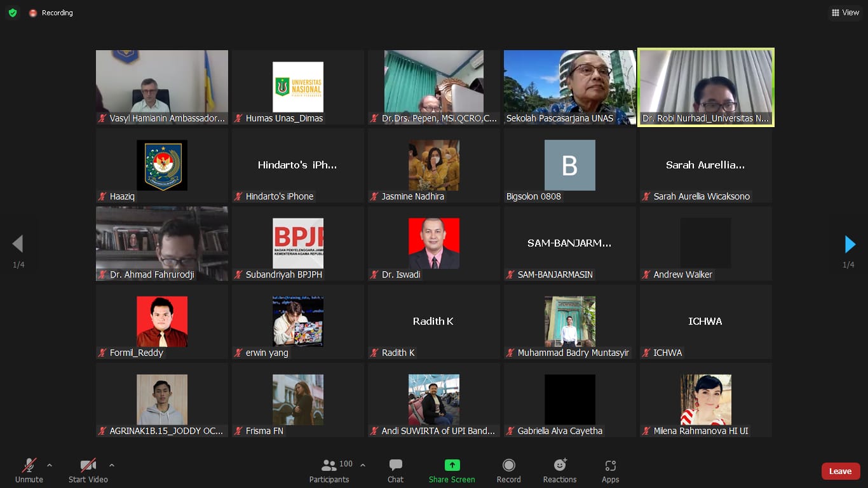The image size is (868, 488).
Task: Expand video options arrow next to Start Video
Action: tap(112, 465)
